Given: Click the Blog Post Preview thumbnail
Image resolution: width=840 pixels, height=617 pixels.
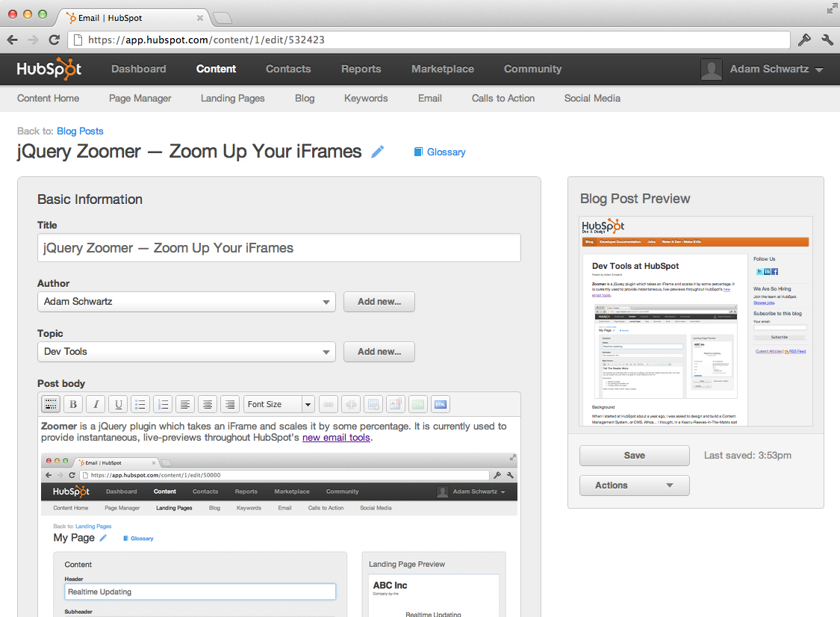Looking at the screenshot, I should click(x=695, y=321).
